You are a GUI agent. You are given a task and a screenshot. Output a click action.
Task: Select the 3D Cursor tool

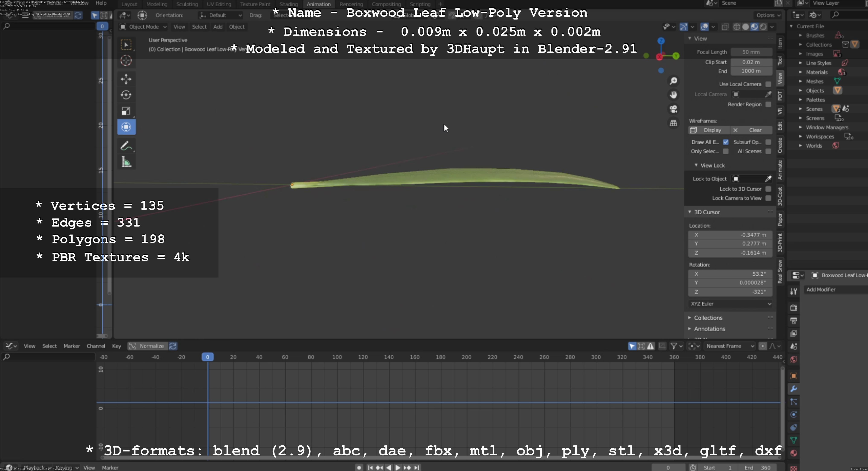[x=126, y=61]
